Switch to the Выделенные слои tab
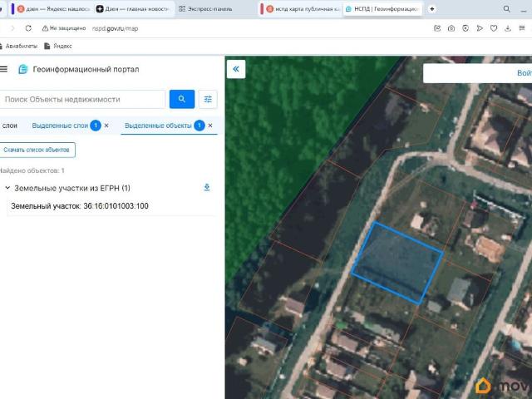 (60, 126)
